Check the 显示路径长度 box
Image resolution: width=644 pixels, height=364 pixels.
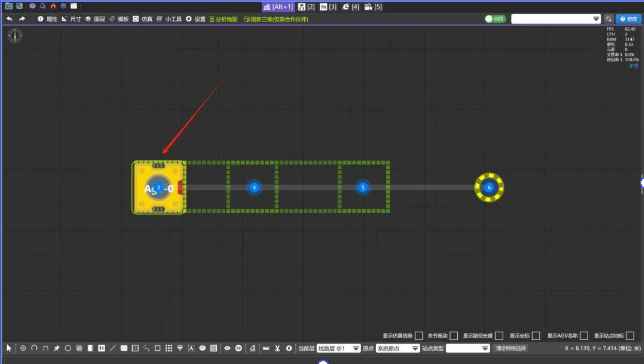499,336
